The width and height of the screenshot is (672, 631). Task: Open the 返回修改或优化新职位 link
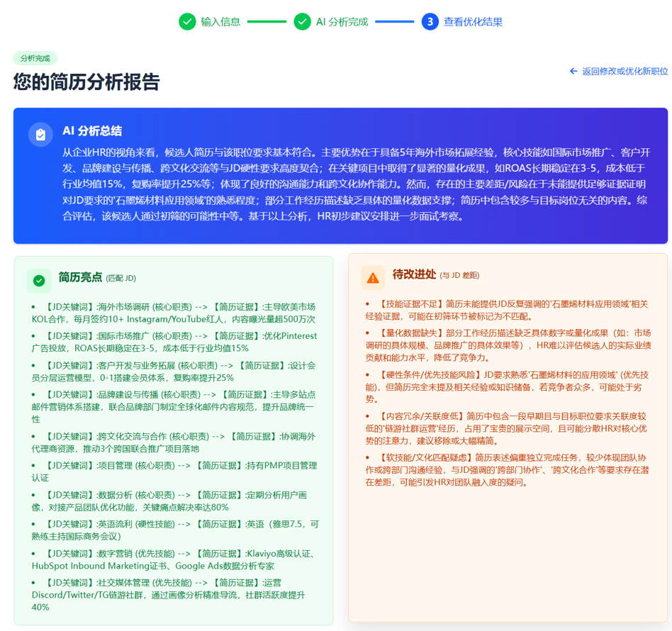(x=619, y=71)
